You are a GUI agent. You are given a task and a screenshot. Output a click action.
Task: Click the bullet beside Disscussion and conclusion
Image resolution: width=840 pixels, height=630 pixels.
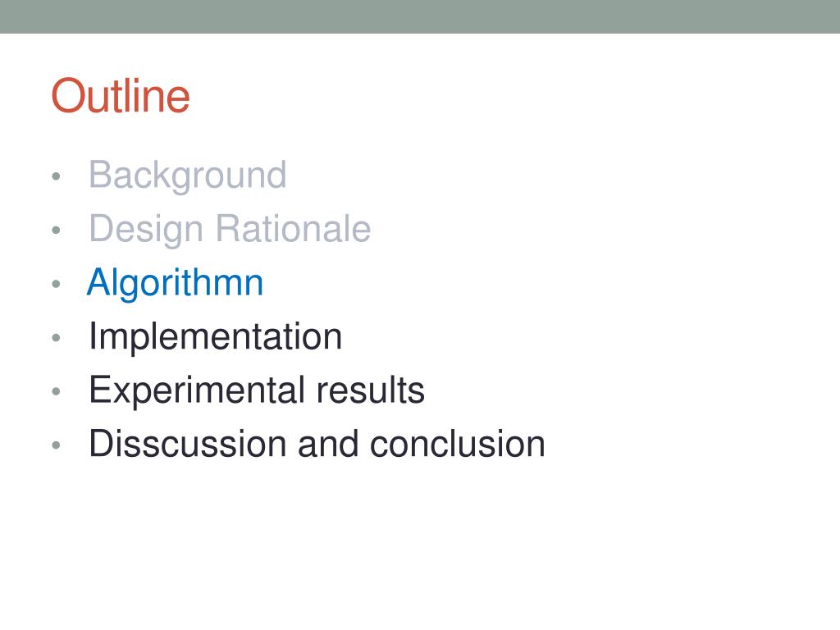56,445
